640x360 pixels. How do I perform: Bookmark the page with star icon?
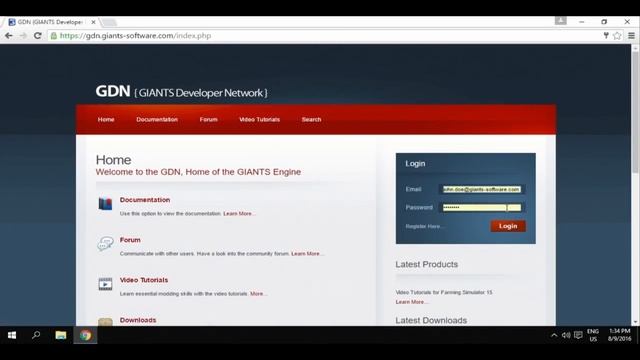[x=617, y=36]
